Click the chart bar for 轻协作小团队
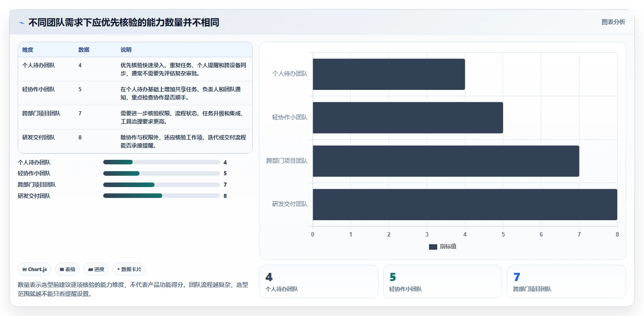Image resolution: width=644 pixels, height=316 pixels. (408, 118)
